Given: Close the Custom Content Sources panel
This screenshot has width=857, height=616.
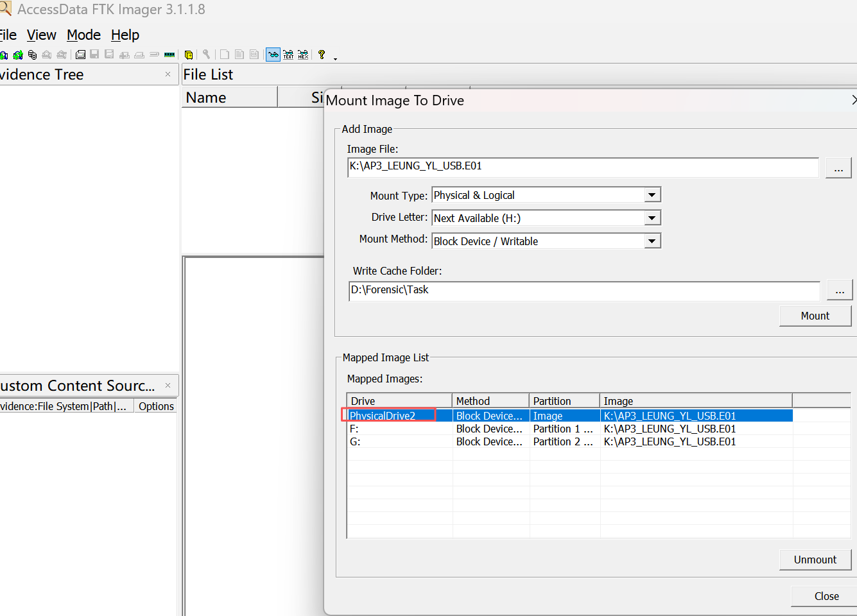Looking at the screenshot, I should (168, 386).
